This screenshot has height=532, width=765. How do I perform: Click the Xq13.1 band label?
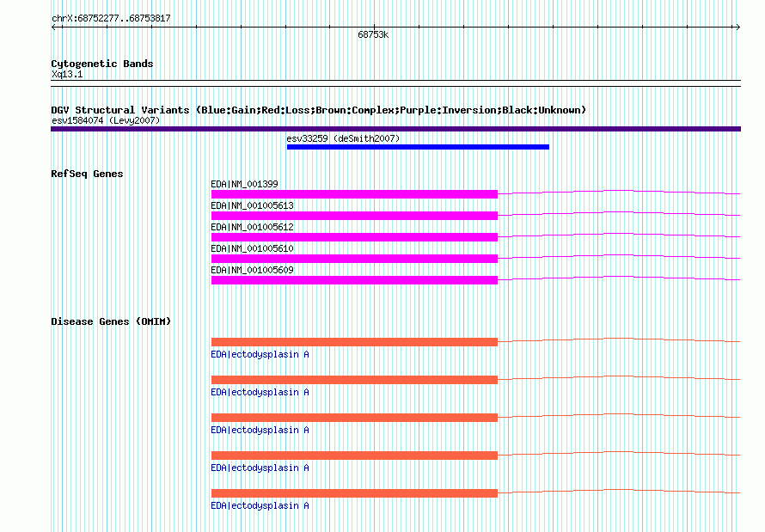pyautogui.click(x=67, y=75)
